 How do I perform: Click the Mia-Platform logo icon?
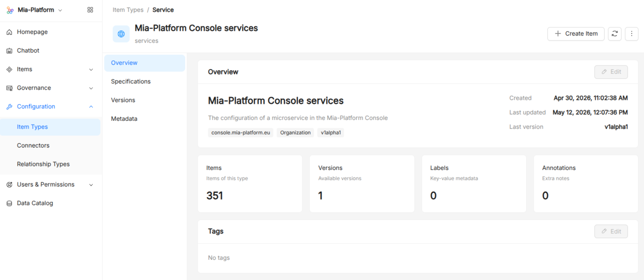10,10
